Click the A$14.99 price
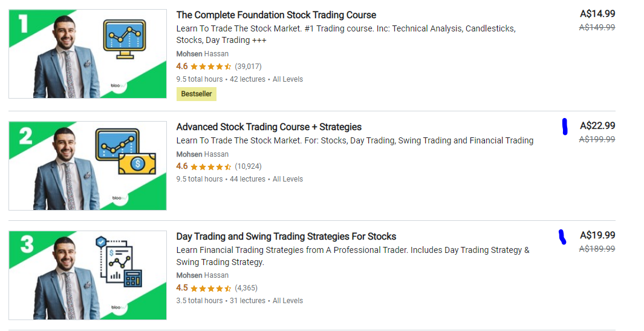 [597, 14]
